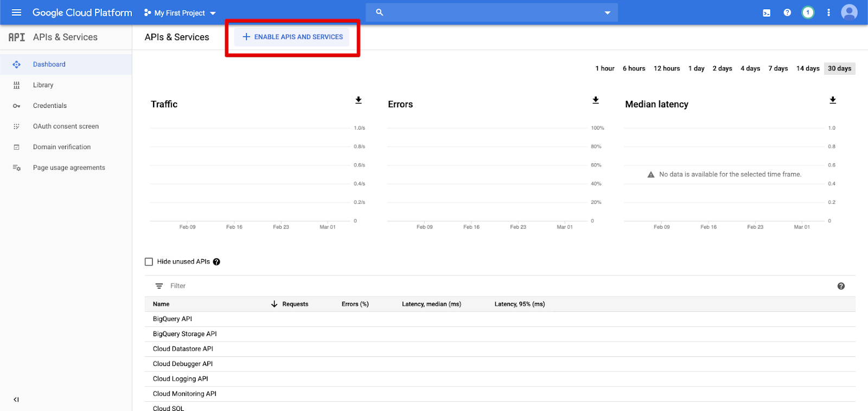Image resolution: width=868 pixels, height=411 pixels.
Task: Collapse the left sidebar navigation
Action: click(16, 400)
